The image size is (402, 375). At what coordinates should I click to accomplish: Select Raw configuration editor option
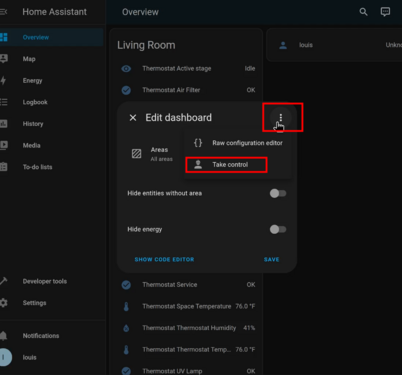(x=238, y=143)
